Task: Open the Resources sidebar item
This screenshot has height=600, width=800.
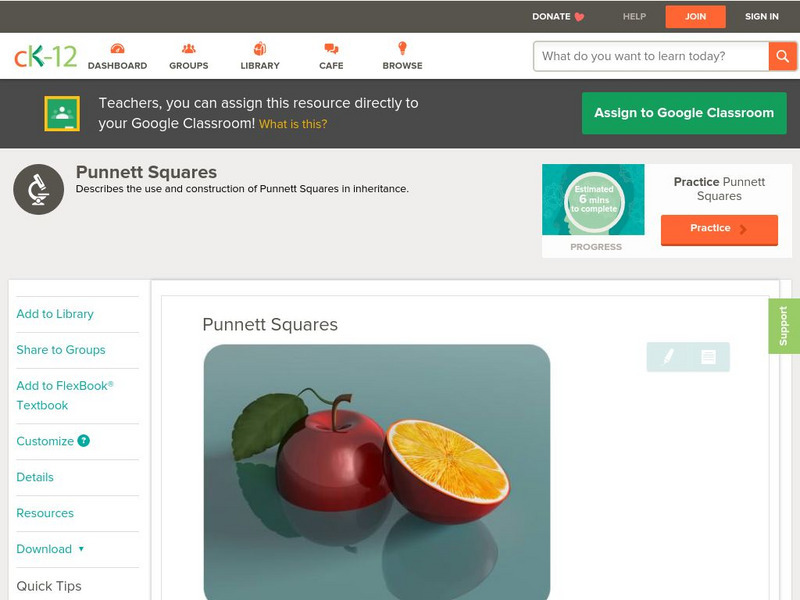Action: coord(45,513)
